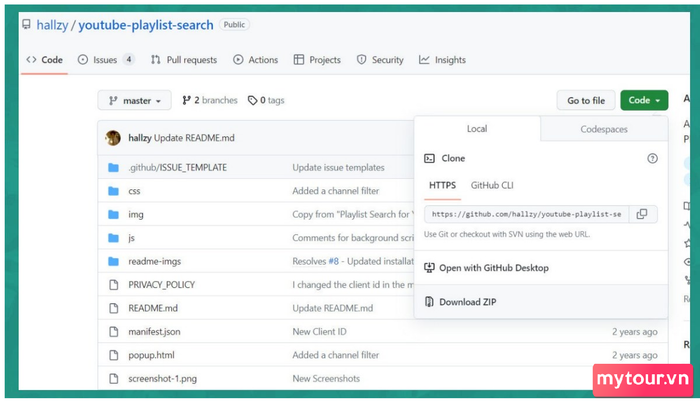Open README.md row's Update README.md commit

(333, 308)
